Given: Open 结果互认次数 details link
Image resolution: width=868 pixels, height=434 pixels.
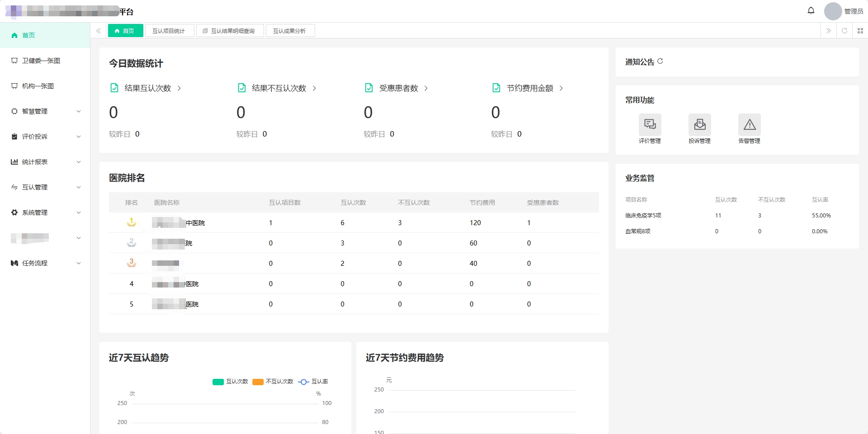Looking at the screenshot, I should pyautogui.click(x=179, y=88).
